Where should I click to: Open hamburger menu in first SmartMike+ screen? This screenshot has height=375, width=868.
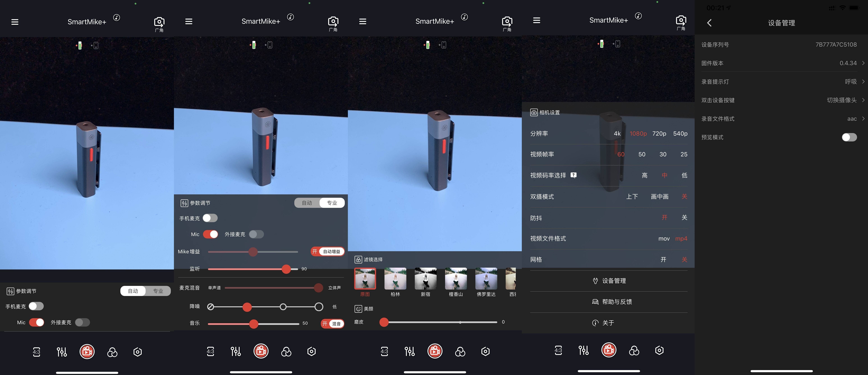point(15,22)
